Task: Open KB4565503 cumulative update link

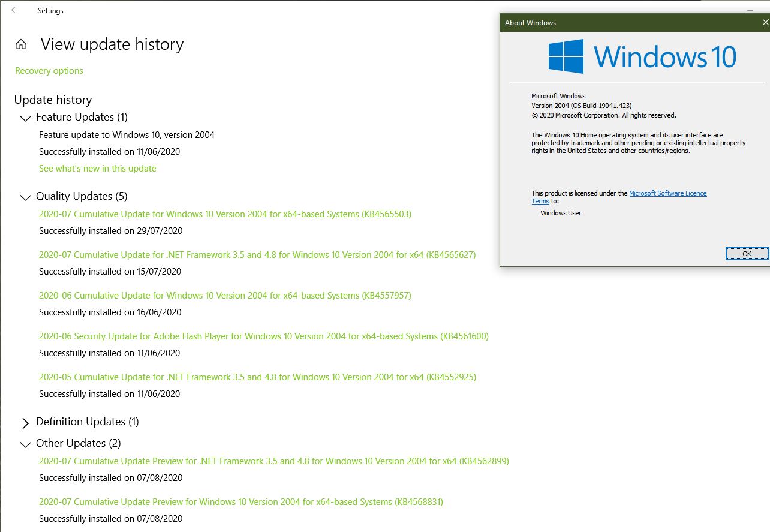Action: (225, 214)
